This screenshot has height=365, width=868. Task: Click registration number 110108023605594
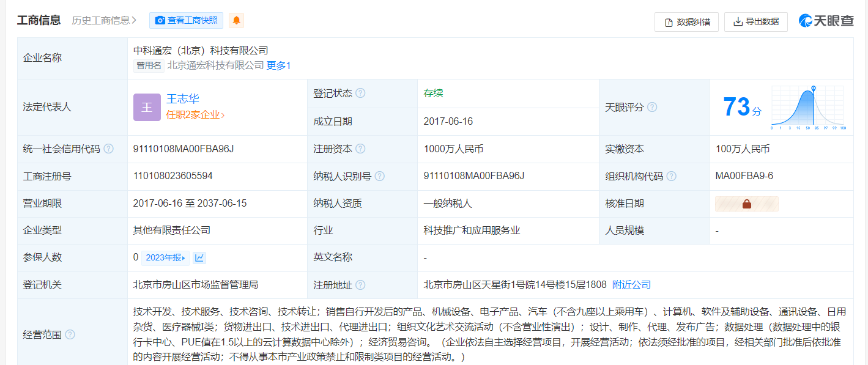(x=173, y=176)
